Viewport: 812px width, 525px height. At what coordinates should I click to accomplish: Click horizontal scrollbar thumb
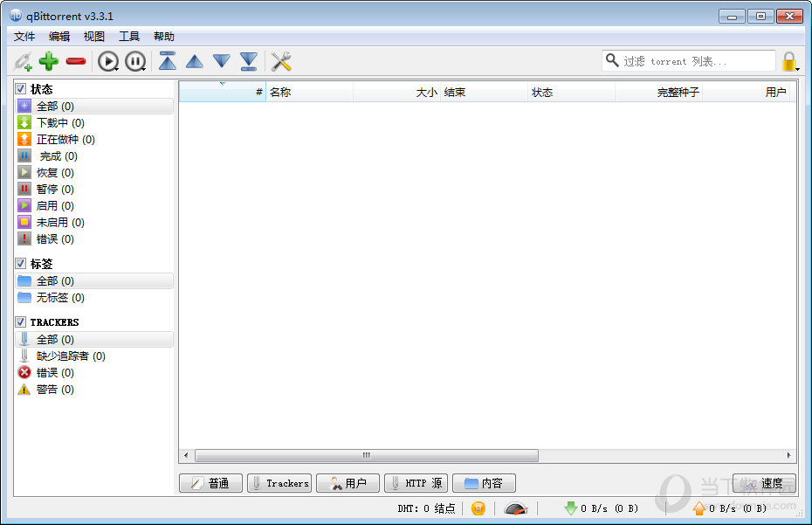367,455
